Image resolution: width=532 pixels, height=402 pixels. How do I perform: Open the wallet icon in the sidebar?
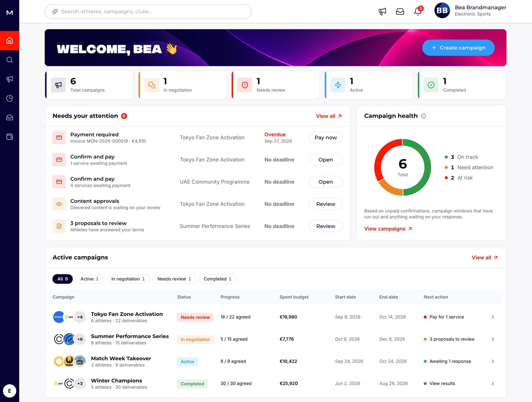tap(10, 137)
